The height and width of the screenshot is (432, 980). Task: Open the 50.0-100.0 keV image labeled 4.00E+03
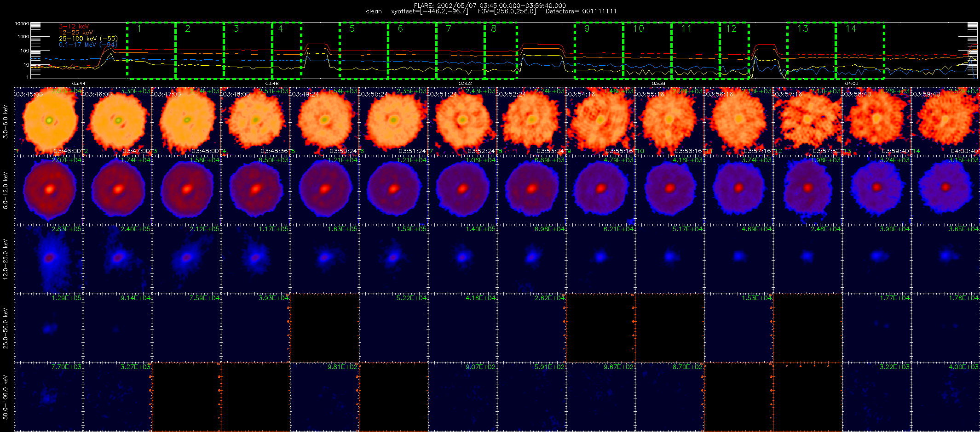click(x=945, y=397)
